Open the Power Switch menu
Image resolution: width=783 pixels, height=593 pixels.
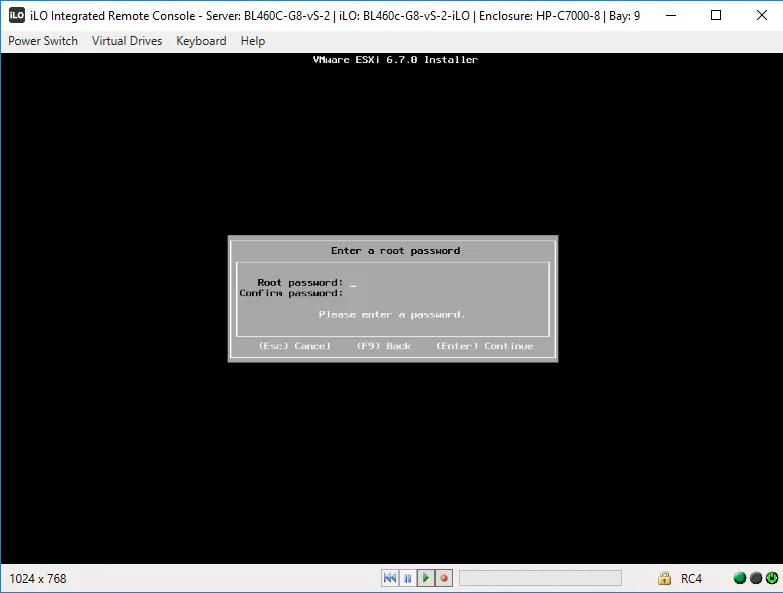pos(43,41)
